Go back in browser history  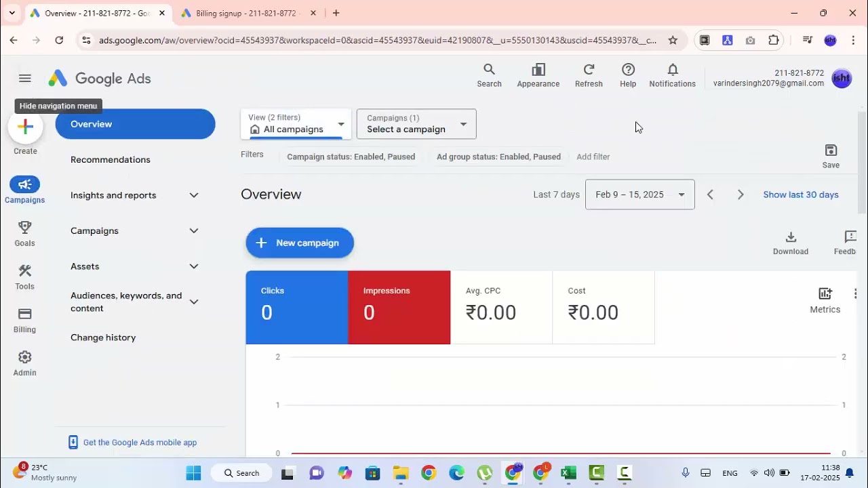14,40
